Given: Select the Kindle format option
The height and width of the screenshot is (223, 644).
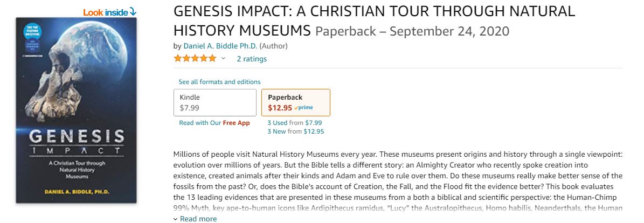Looking at the screenshot, I should coord(215,103).
